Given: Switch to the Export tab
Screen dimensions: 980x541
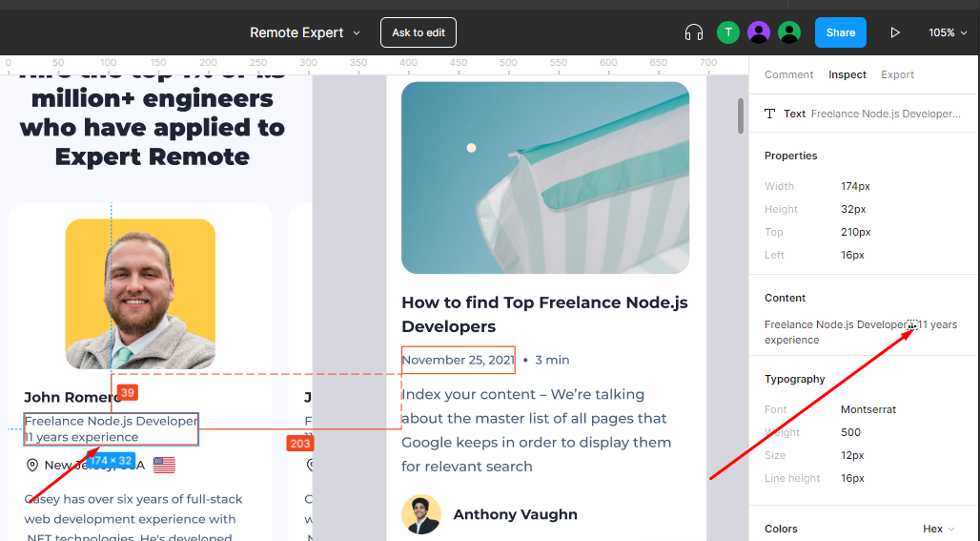Looking at the screenshot, I should click(x=897, y=74).
